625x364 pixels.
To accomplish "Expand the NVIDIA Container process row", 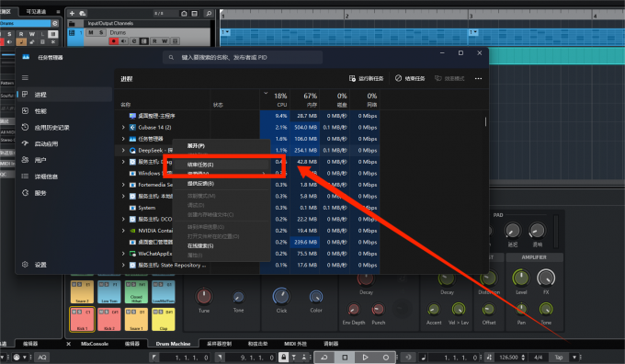I will pyautogui.click(x=123, y=231).
